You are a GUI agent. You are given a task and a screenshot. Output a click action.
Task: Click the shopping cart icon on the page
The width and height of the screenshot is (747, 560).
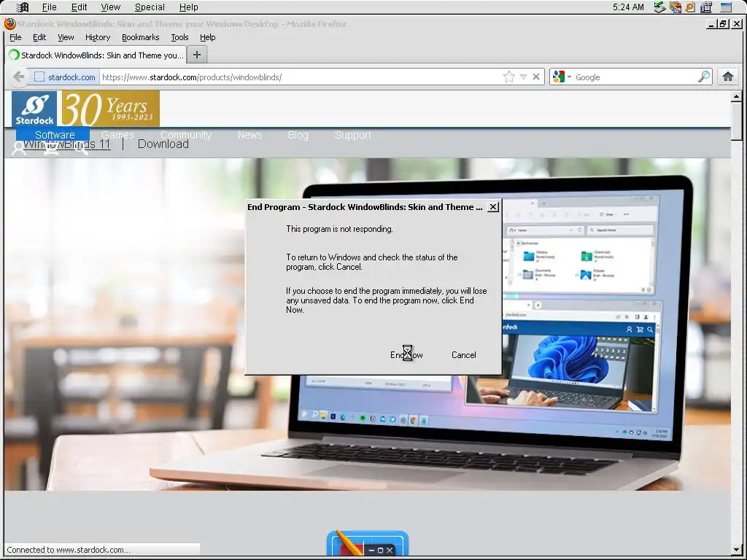[52, 149]
